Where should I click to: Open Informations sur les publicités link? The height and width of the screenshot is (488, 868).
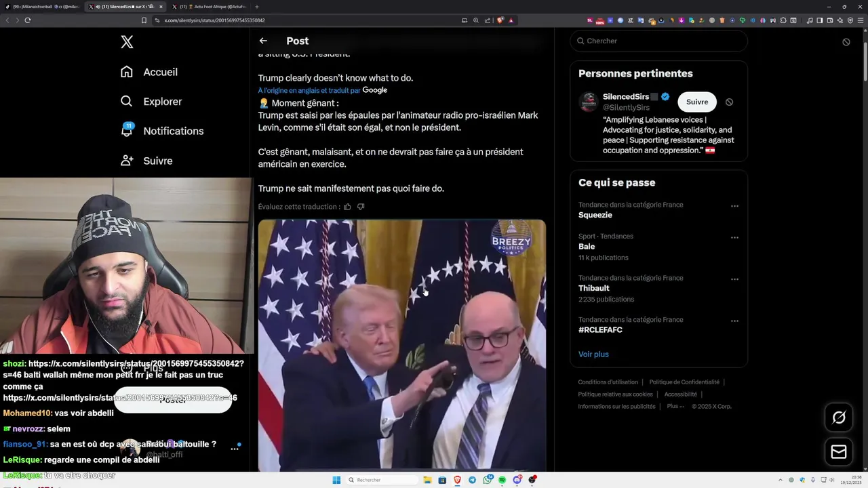pyautogui.click(x=616, y=407)
